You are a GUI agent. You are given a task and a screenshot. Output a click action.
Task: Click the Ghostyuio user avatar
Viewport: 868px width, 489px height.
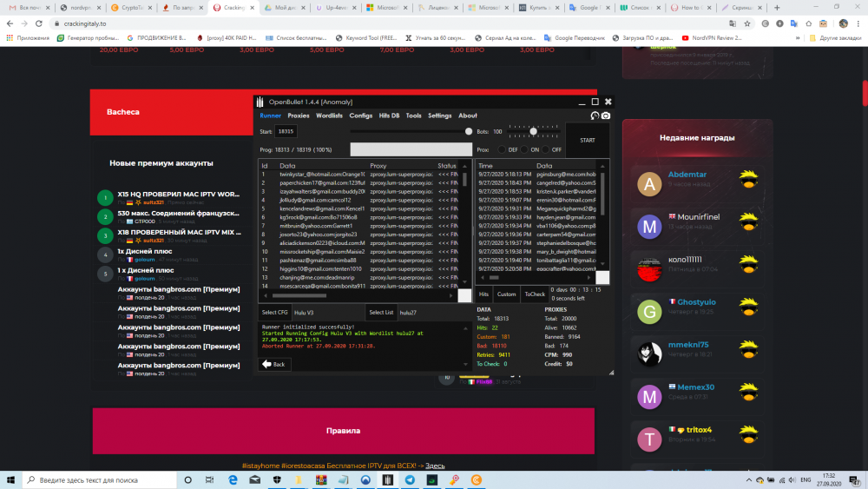pyautogui.click(x=649, y=311)
